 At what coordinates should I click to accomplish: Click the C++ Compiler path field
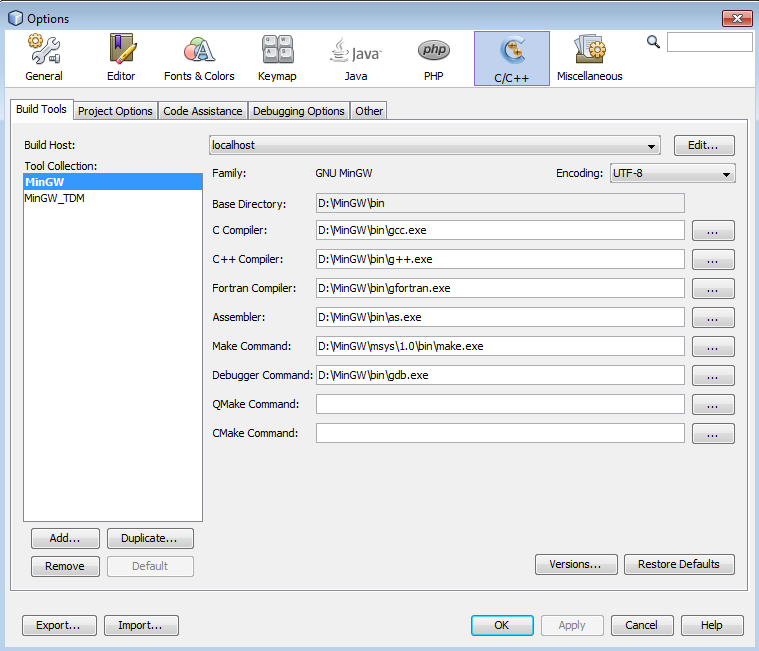(x=500, y=259)
